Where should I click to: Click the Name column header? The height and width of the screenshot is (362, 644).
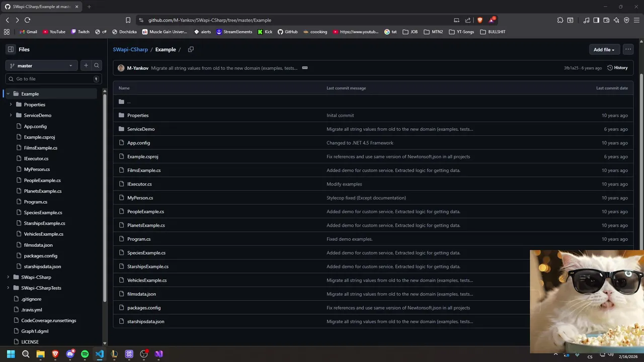124,88
